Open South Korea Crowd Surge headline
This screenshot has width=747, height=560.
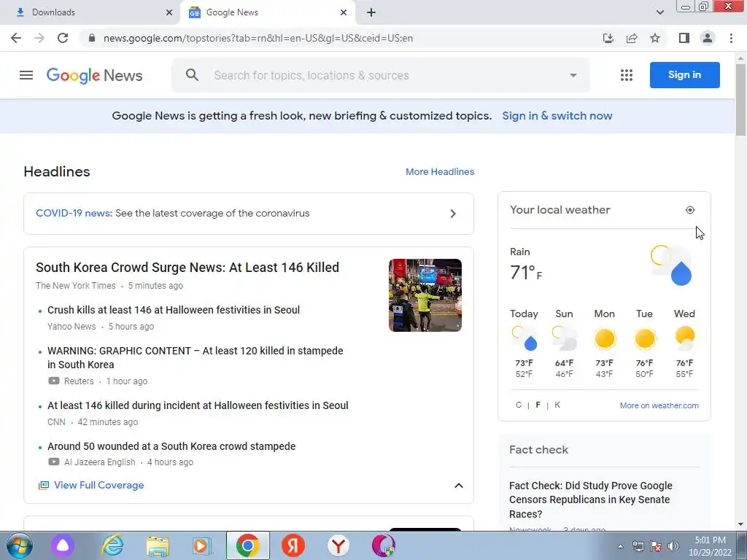click(187, 268)
